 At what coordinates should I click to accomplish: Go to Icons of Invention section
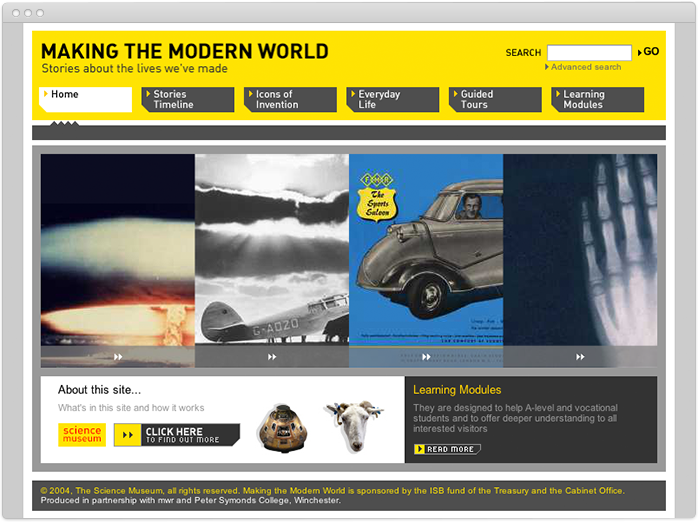tap(290, 99)
